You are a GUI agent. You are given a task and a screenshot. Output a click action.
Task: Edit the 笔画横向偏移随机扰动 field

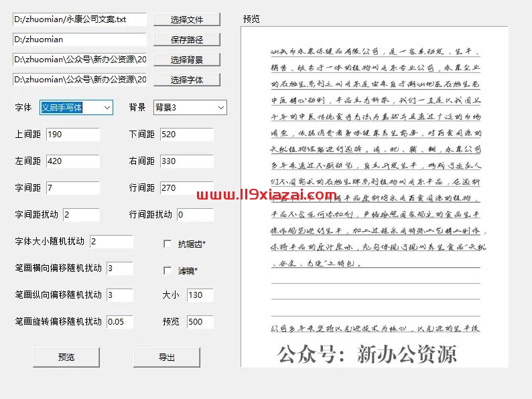pyautogui.click(x=120, y=268)
